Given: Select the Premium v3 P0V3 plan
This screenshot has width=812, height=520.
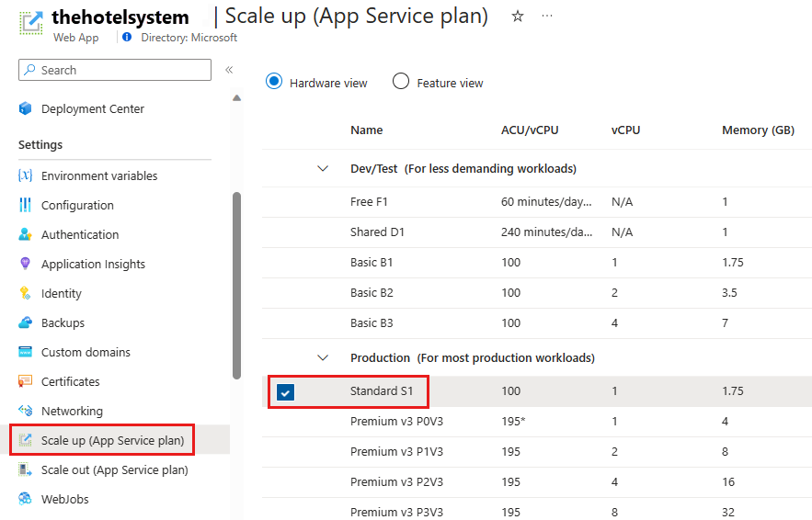Looking at the screenshot, I should pyautogui.click(x=537, y=421).
